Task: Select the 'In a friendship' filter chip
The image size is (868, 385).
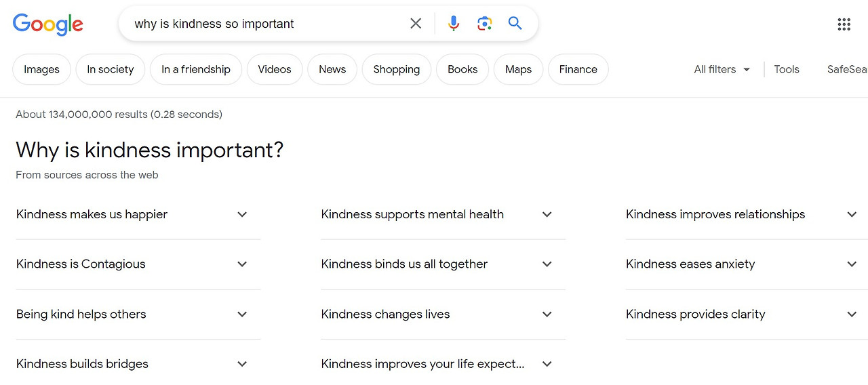Action: tap(196, 69)
